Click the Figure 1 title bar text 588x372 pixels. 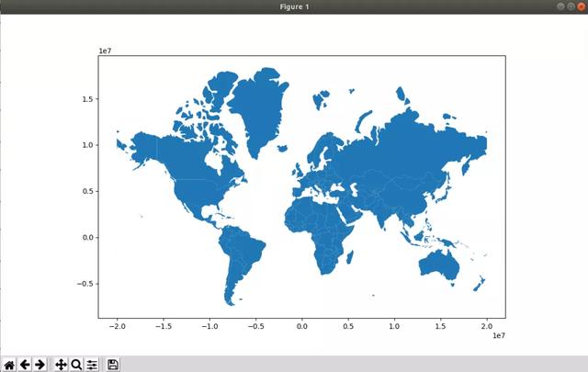point(294,6)
